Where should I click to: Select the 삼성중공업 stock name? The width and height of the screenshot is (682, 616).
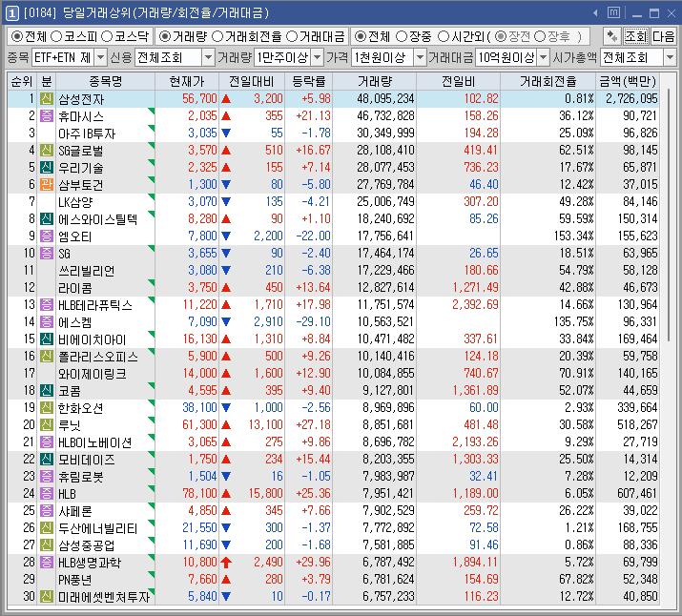[x=87, y=545]
